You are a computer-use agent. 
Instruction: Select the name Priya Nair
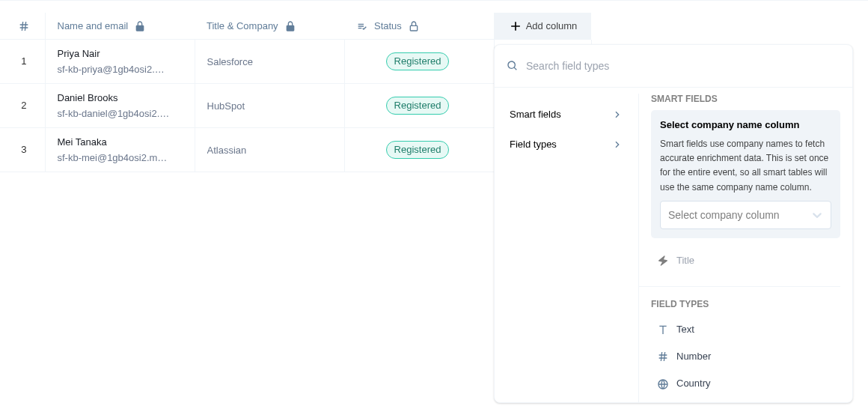click(x=79, y=54)
